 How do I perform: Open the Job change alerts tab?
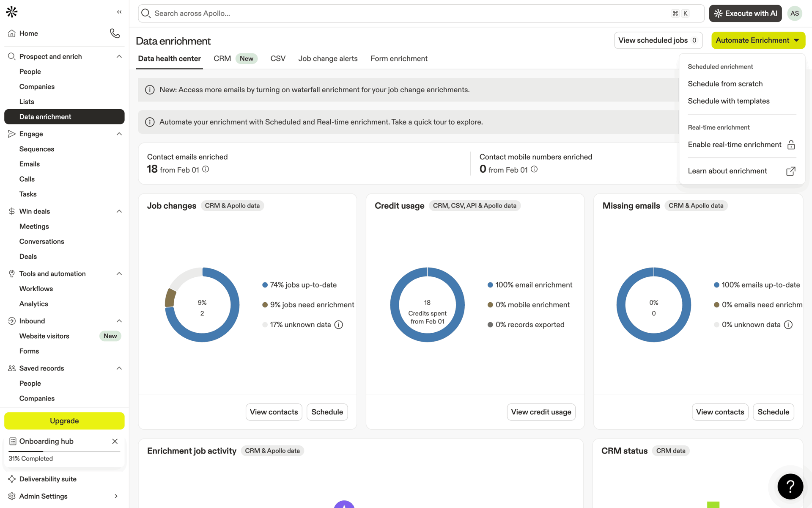328,58
